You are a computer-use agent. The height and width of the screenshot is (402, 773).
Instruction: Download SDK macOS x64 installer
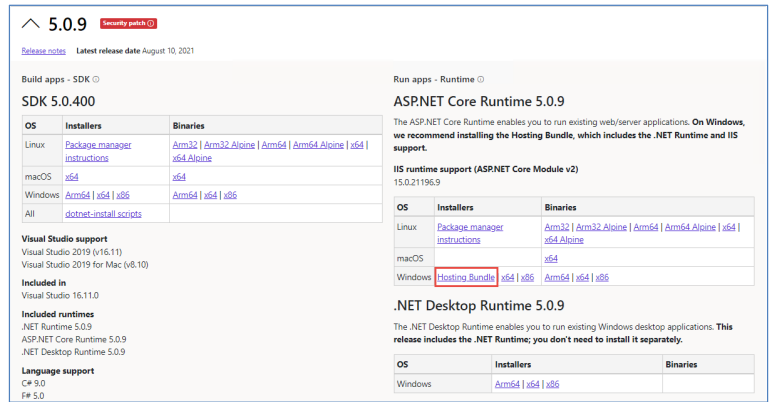(71, 177)
